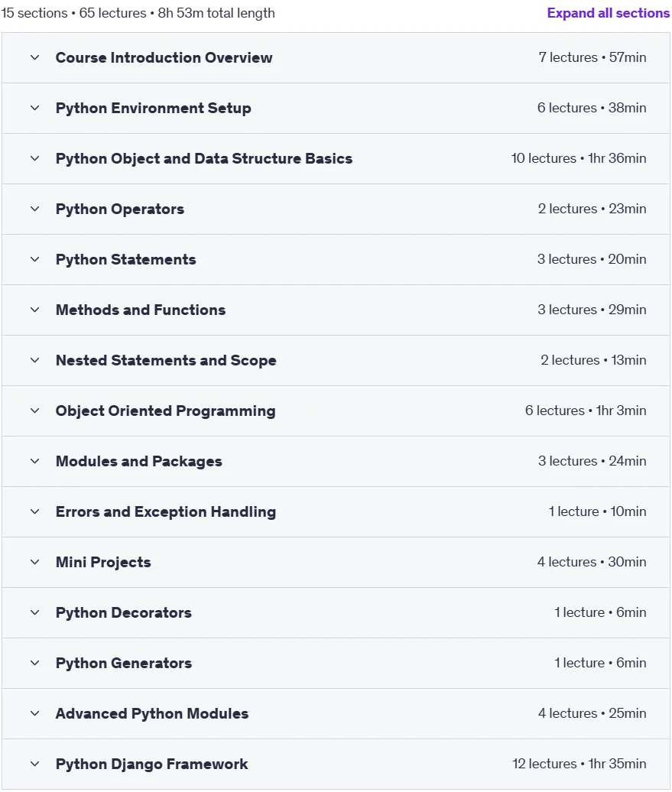Expand chevron beside Python Django Framework
Viewport: 672px width, 792px height.
tap(35, 764)
